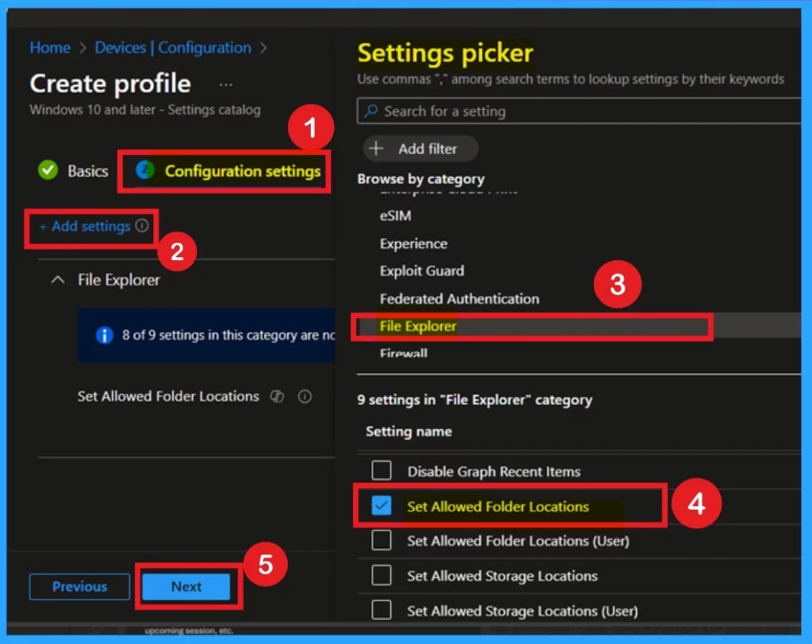Image resolution: width=812 pixels, height=644 pixels.
Task: Click the + Add settings link
Action: coord(86,226)
